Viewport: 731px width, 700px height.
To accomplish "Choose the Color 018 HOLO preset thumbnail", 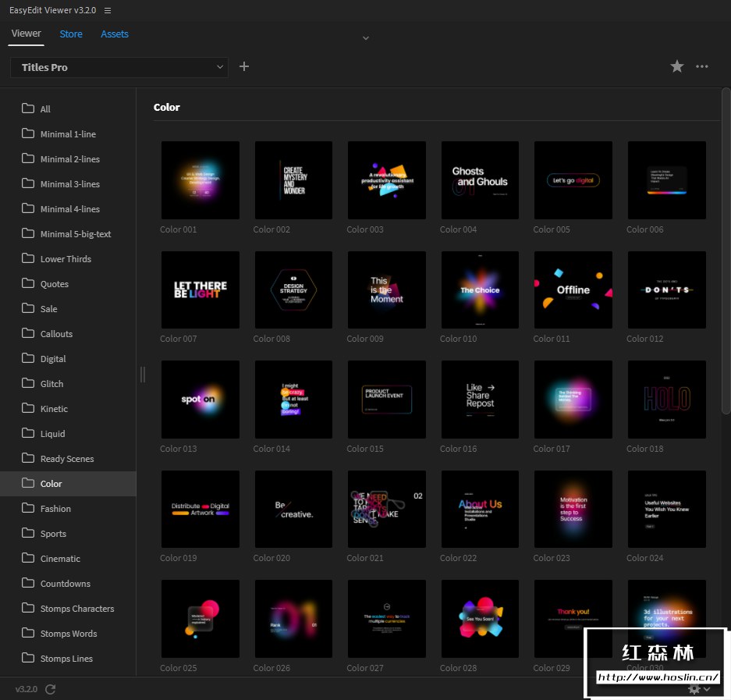I will point(666,399).
